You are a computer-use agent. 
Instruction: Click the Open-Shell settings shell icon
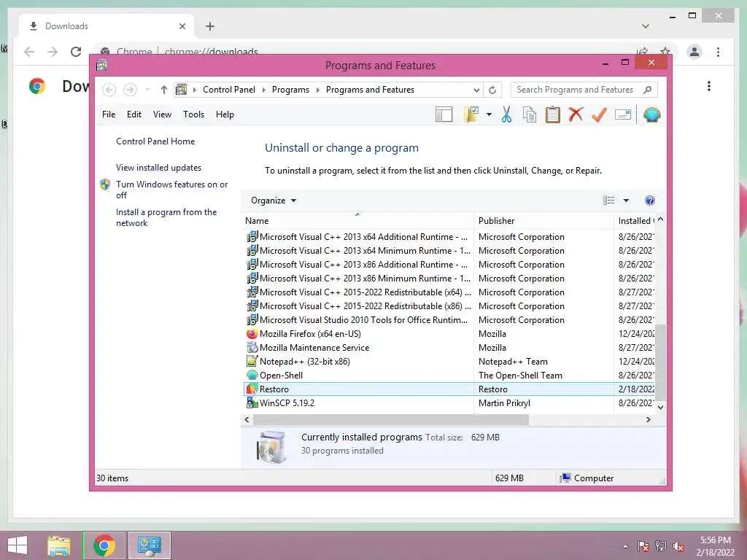click(651, 114)
